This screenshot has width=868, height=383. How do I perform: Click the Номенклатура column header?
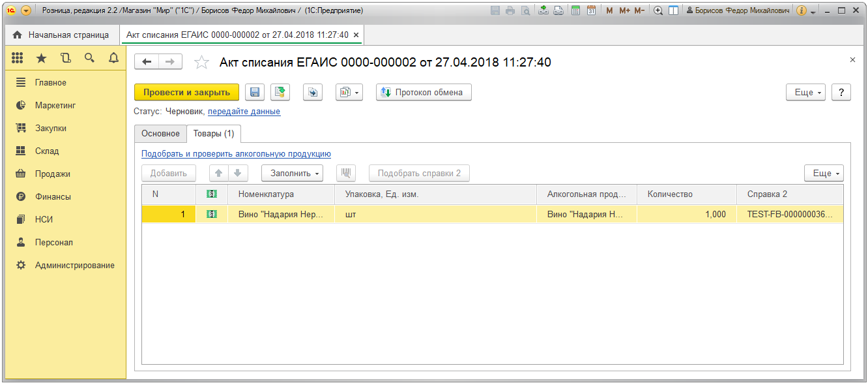pos(282,194)
